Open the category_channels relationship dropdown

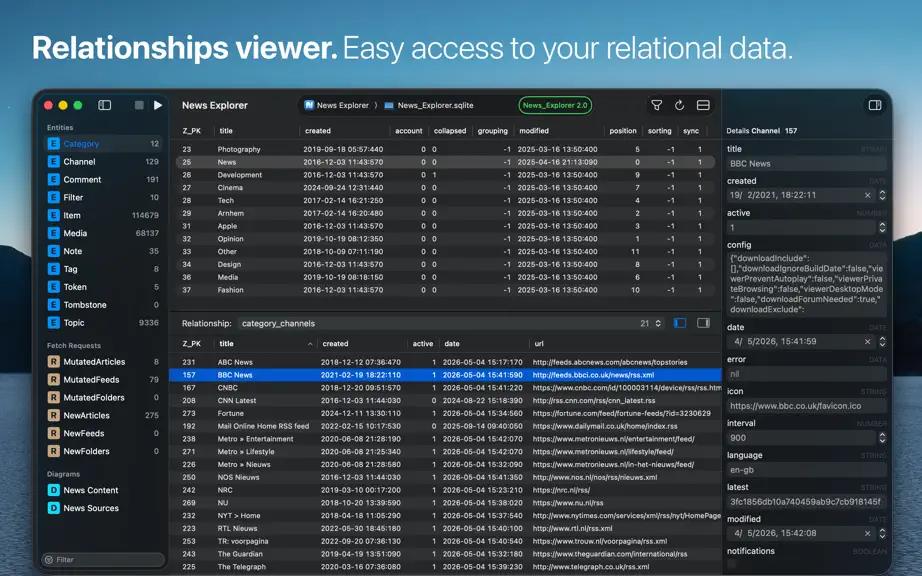click(452, 323)
